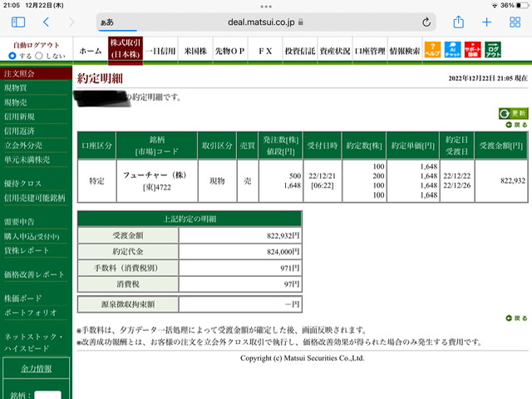Click the 822,932 amount in table row

tap(513, 181)
